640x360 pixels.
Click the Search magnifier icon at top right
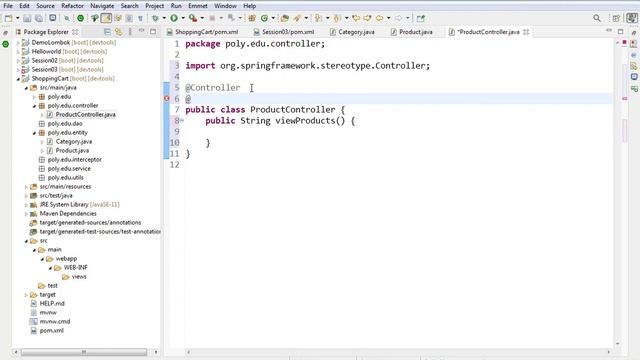pos(597,18)
